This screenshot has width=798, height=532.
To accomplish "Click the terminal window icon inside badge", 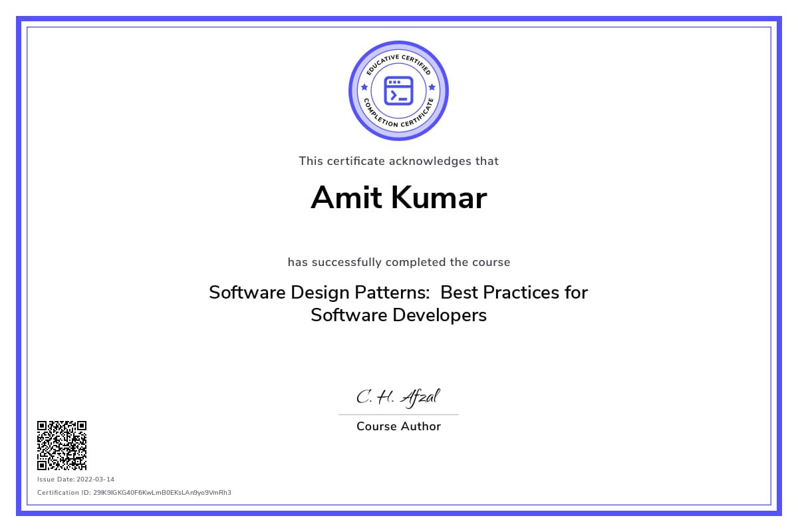I will click(x=399, y=90).
